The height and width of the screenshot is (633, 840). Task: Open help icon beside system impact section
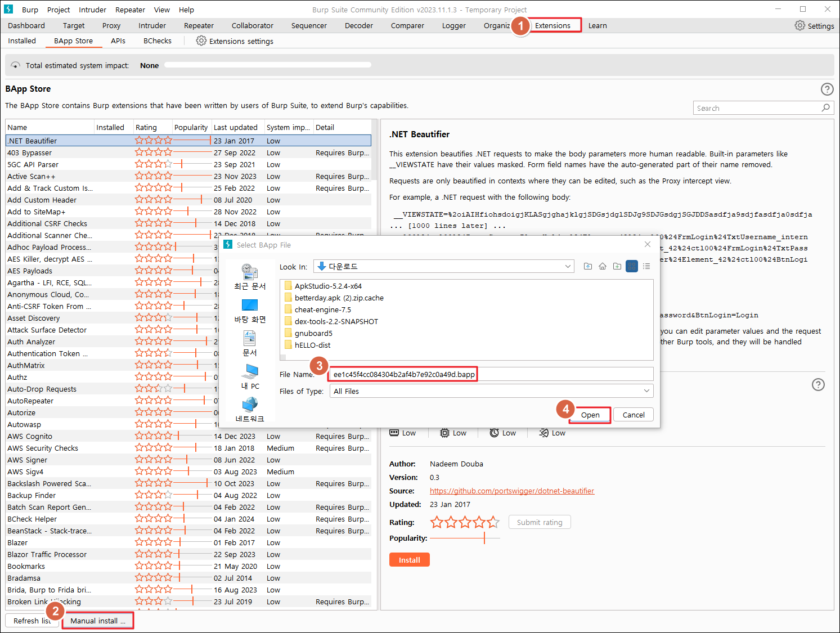click(819, 385)
